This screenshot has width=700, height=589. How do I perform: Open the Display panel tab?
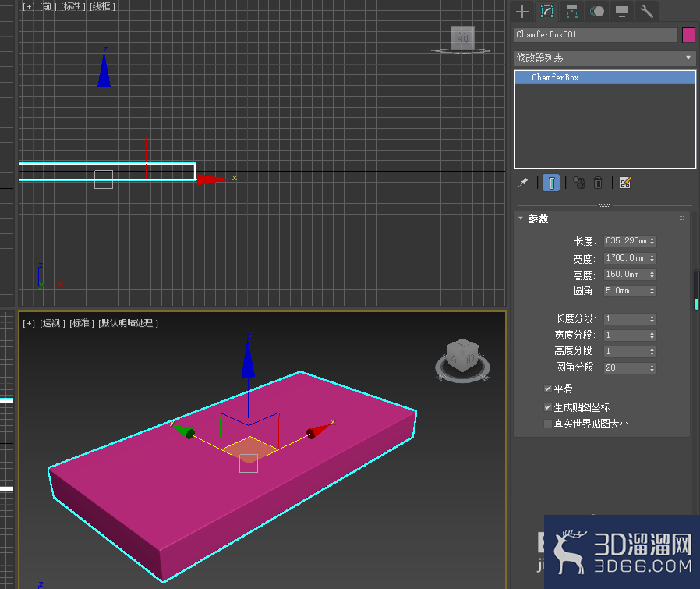622,11
